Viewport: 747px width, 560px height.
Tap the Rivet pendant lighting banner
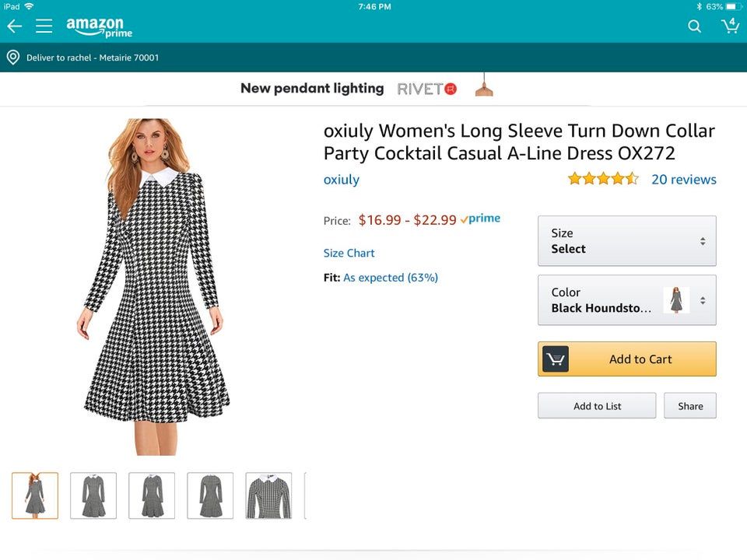click(x=367, y=89)
